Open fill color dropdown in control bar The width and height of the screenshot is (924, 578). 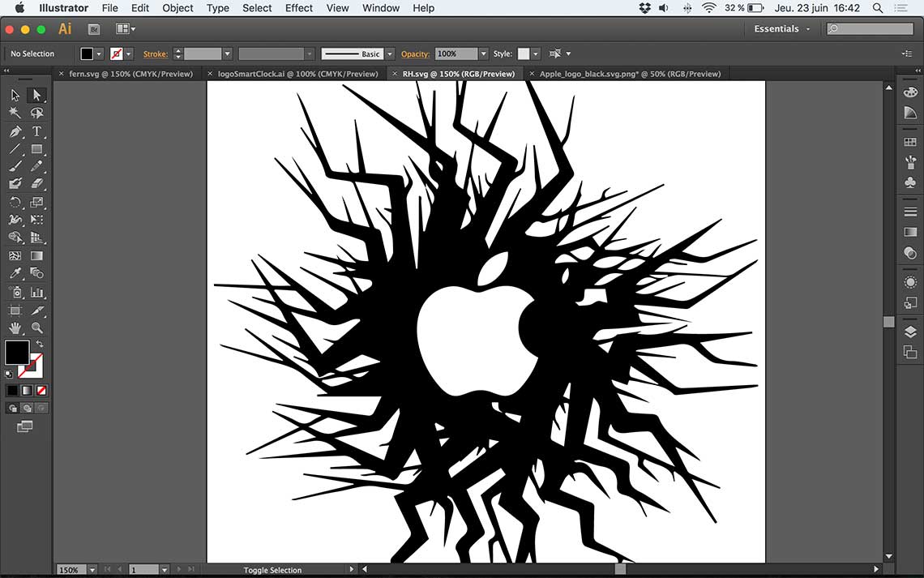tap(99, 54)
